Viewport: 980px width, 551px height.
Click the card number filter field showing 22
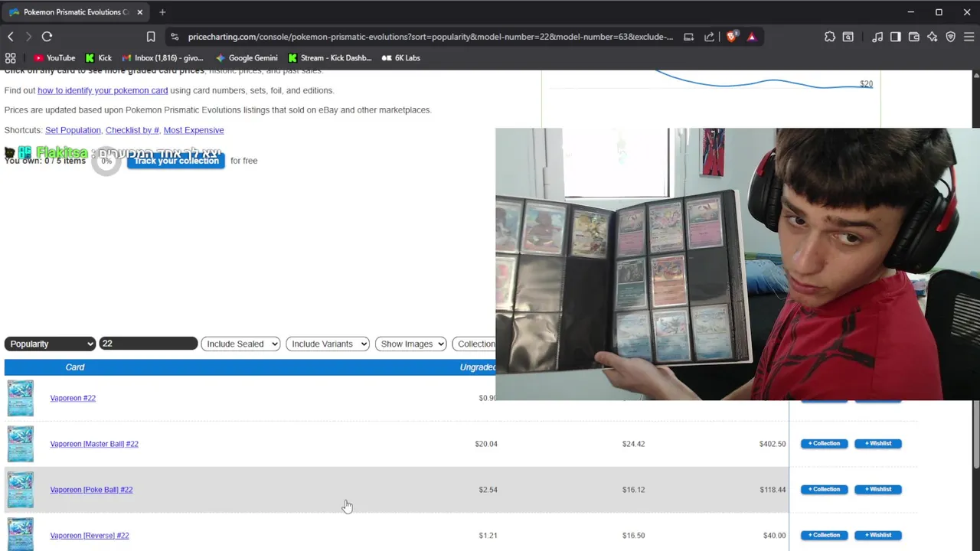(x=147, y=344)
